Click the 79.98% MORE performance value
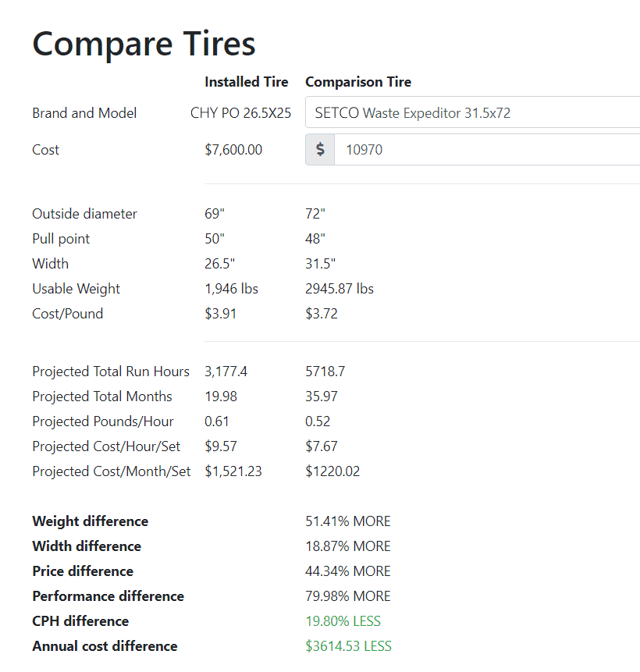The height and width of the screenshot is (672, 640). pyautogui.click(x=347, y=596)
